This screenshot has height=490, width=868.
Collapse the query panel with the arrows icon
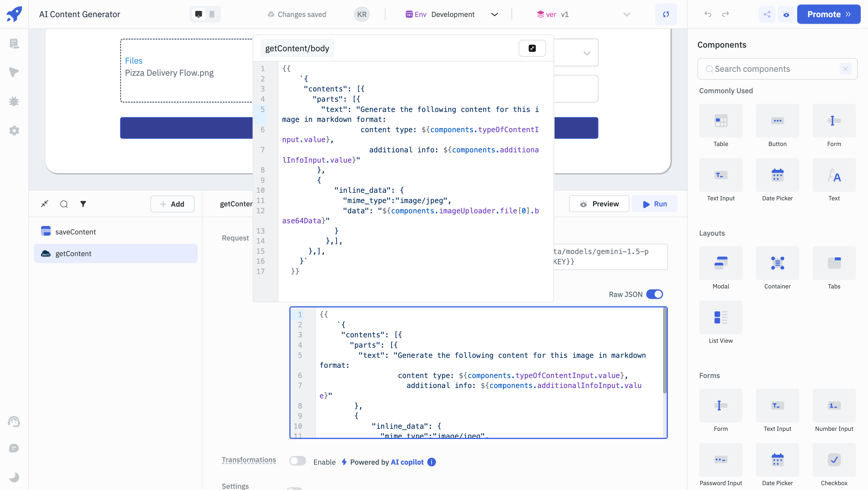tap(45, 204)
